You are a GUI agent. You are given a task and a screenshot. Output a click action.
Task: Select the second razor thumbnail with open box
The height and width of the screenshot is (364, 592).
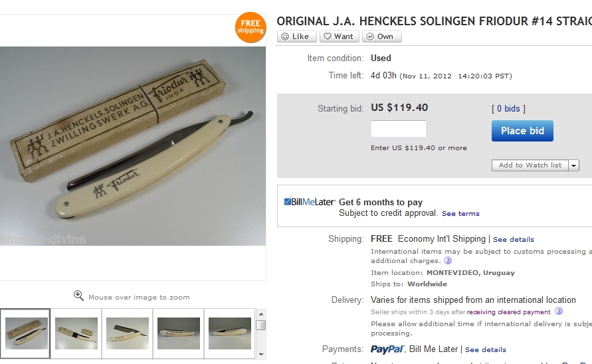[x=76, y=333]
